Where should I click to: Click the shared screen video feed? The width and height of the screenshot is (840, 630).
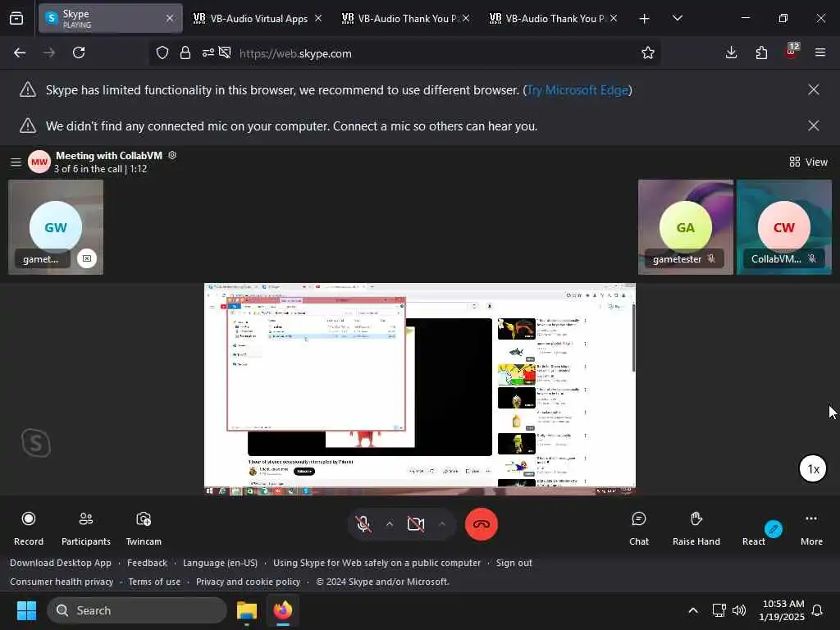coord(420,389)
